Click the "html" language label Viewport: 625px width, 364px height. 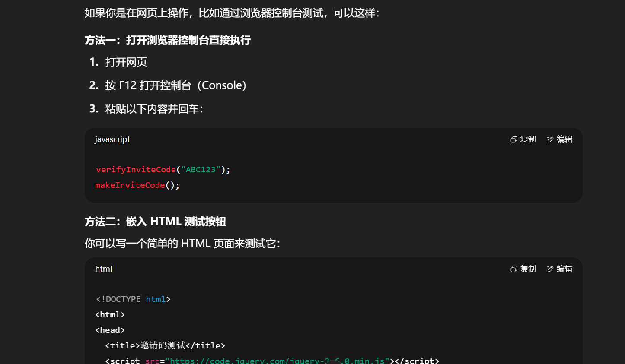tap(104, 269)
